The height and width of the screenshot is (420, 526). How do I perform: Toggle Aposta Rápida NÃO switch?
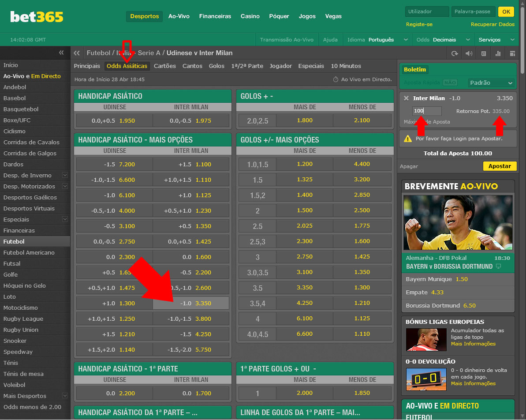450,82
